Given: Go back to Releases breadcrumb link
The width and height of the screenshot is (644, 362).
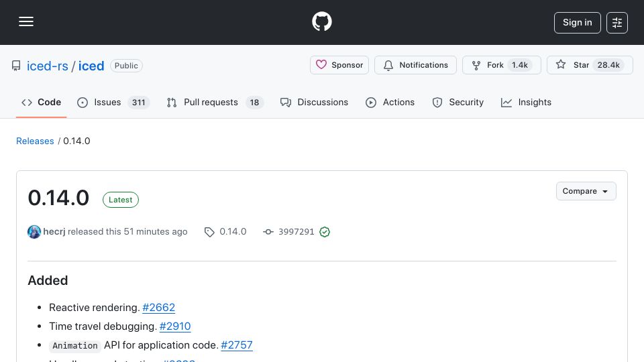Looking at the screenshot, I should (35, 141).
